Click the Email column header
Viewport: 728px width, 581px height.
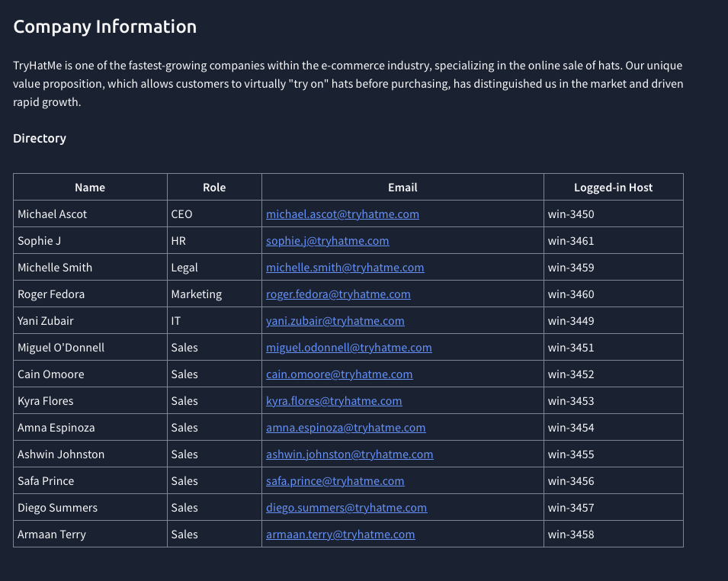(402, 188)
